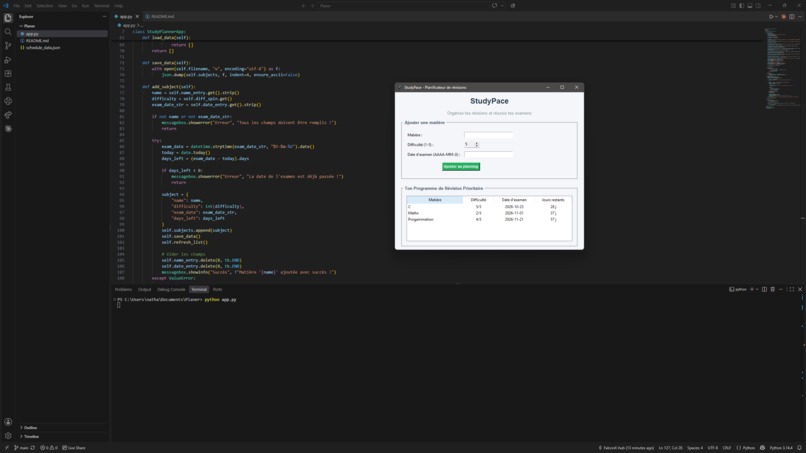This screenshot has height=453, width=806.
Task: Open README.md in the Explorer tree
Action: [62, 41]
